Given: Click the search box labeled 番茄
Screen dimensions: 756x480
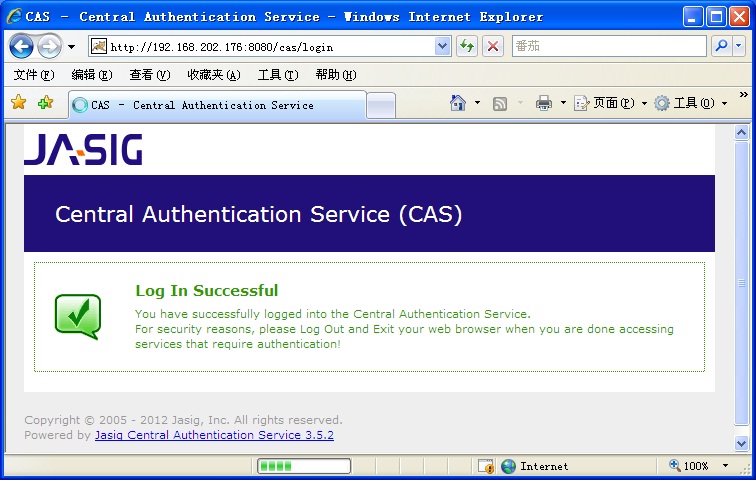Looking at the screenshot, I should pyautogui.click(x=609, y=46).
